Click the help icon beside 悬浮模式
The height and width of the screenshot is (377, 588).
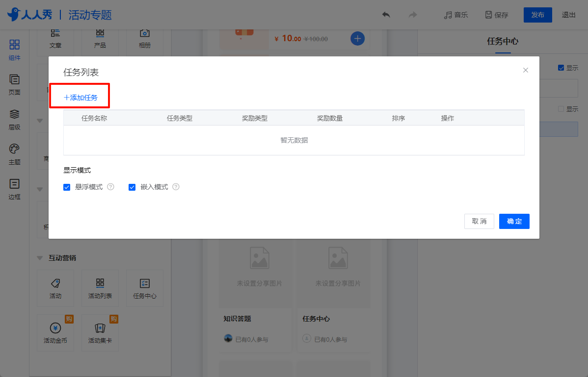click(x=110, y=187)
